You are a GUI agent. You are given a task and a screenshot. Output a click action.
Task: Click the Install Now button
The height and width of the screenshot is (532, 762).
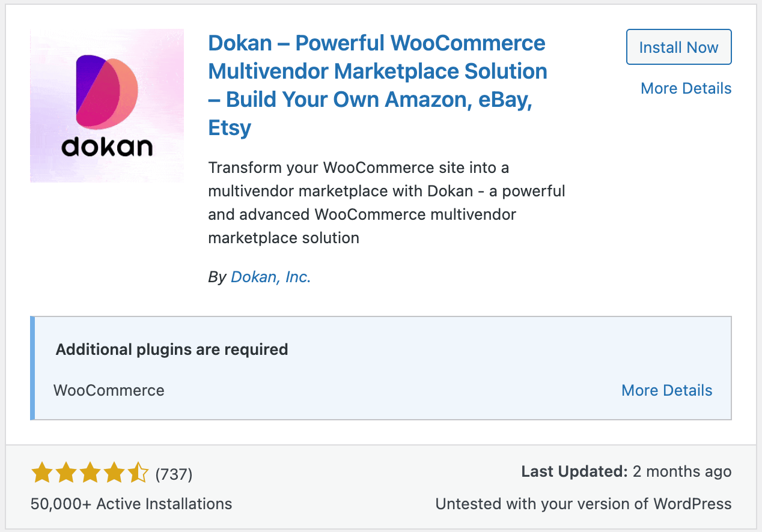coord(678,47)
